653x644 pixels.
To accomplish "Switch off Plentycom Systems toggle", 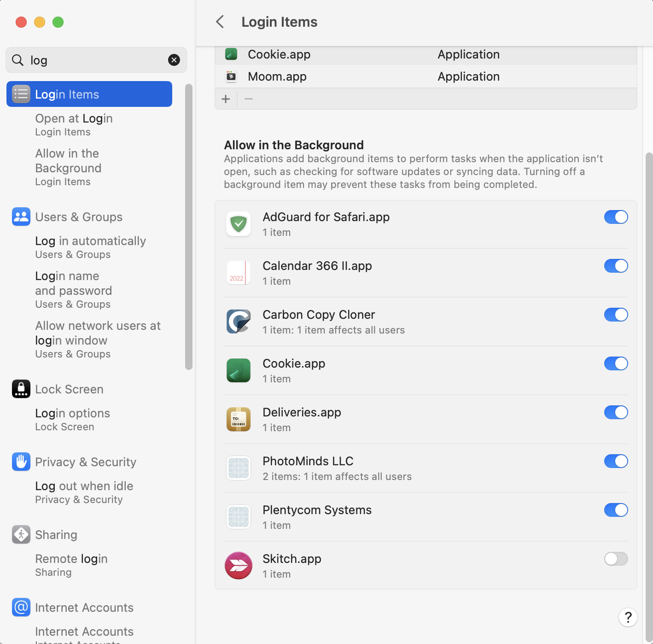I will [x=616, y=510].
